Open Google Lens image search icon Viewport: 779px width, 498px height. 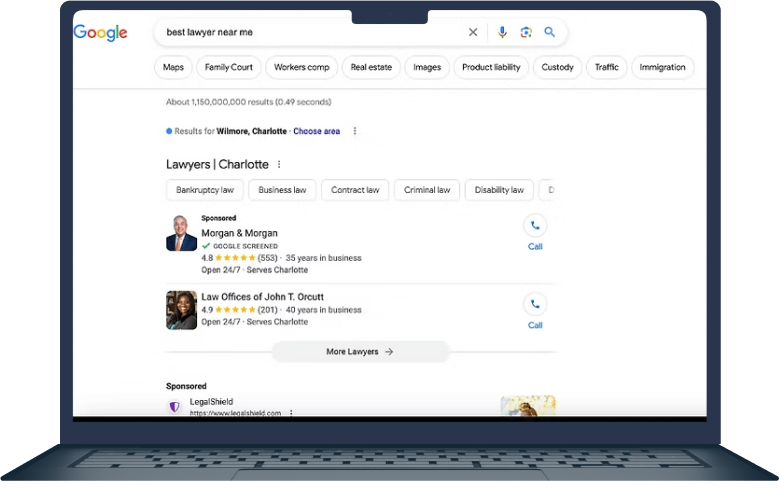(526, 32)
